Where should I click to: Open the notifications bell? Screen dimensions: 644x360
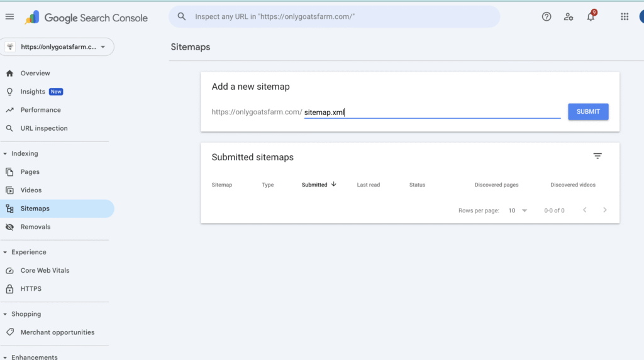click(x=591, y=16)
